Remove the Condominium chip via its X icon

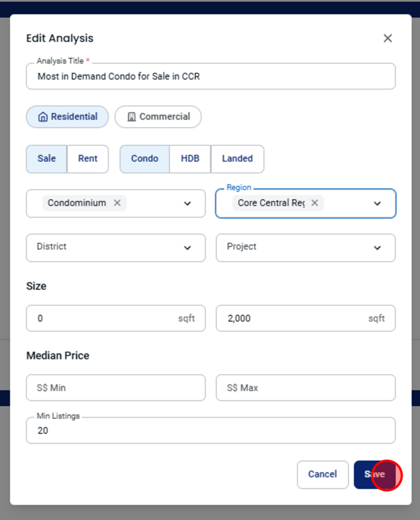pyautogui.click(x=117, y=203)
